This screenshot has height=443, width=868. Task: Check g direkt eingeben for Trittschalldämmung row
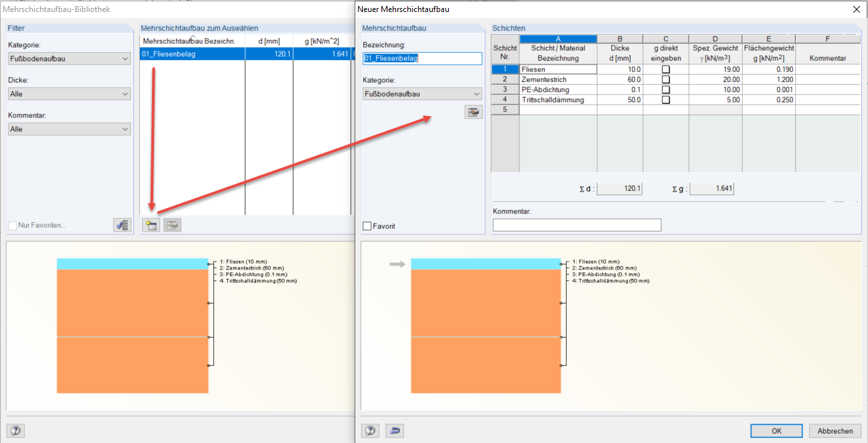point(665,99)
